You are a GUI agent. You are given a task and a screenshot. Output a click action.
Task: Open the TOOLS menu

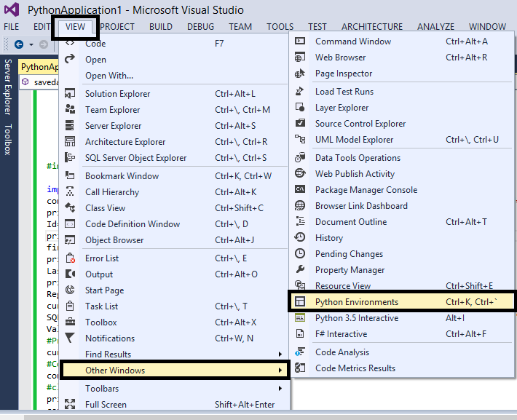coord(280,27)
